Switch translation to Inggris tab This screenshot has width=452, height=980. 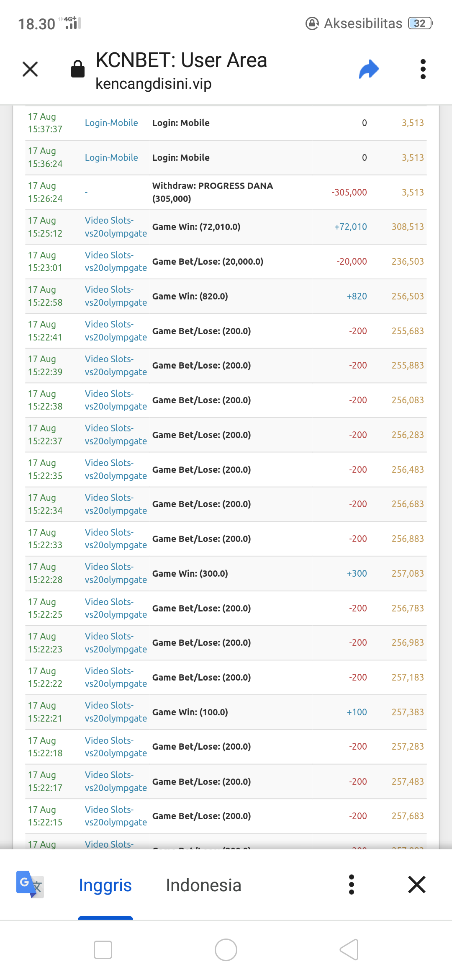(105, 885)
